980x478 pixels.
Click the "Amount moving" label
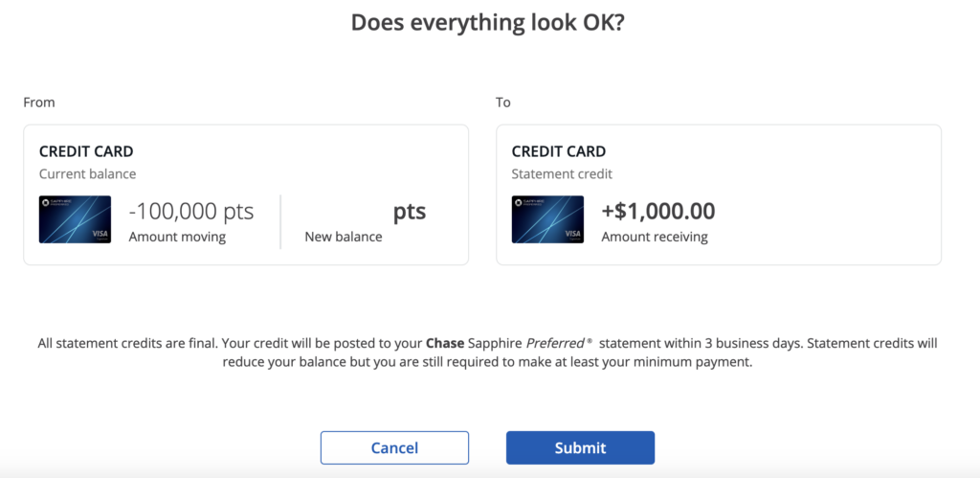coord(177,237)
